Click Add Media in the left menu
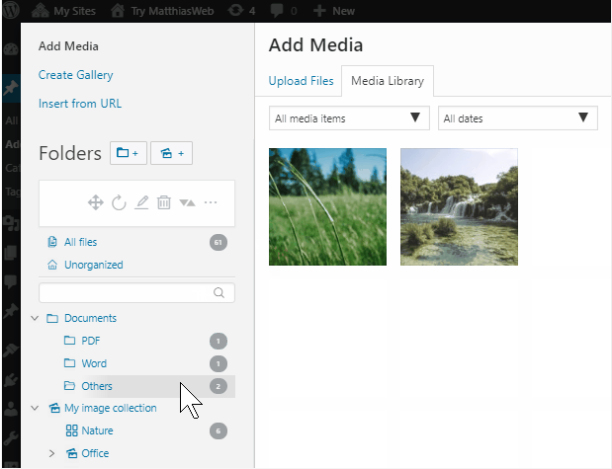The width and height of the screenshot is (612, 469). 68,46
